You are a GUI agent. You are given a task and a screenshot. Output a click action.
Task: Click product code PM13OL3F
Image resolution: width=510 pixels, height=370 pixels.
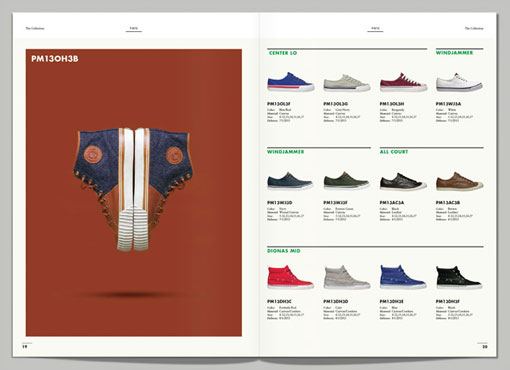point(279,104)
